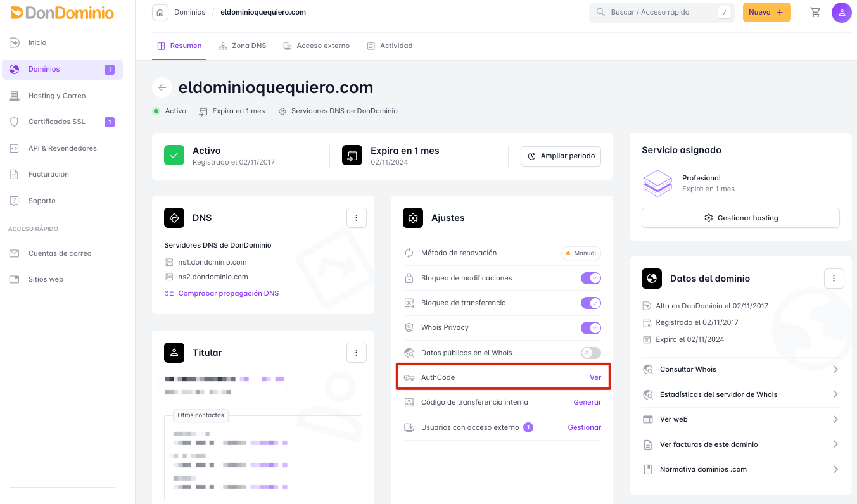The width and height of the screenshot is (857, 504).
Task: Switch to the Actividad tab
Action: point(390,46)
